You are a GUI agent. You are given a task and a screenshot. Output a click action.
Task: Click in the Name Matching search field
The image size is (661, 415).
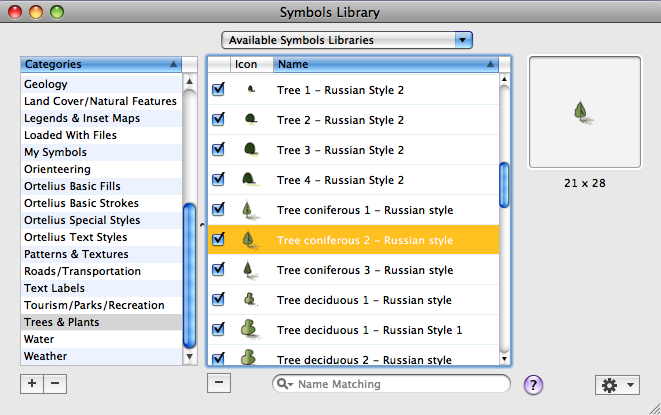pos(400,384)
